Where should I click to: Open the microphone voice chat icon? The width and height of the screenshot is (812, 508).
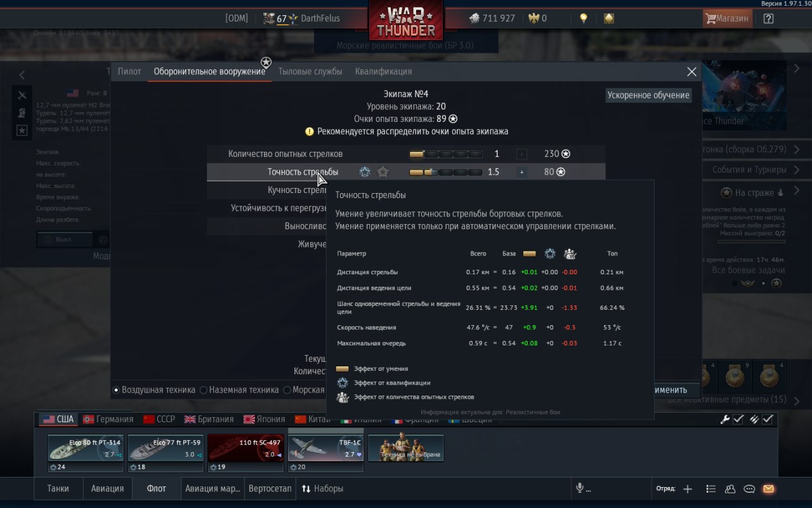coord(579,488)
